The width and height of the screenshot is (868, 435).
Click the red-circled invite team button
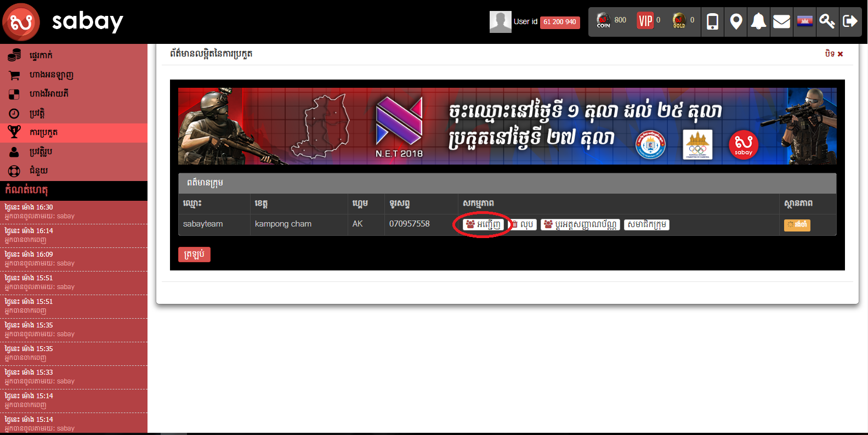point(483,224)
